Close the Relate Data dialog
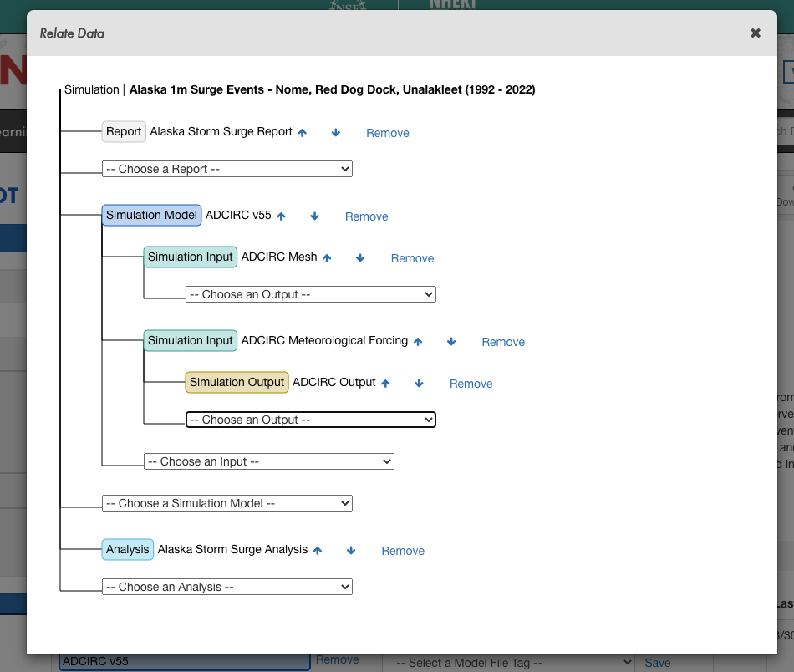 (755, 33)
